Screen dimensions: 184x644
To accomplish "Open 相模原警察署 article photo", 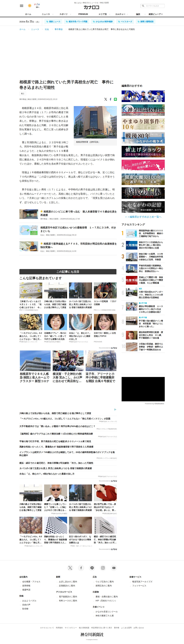I will click(95, 122).
